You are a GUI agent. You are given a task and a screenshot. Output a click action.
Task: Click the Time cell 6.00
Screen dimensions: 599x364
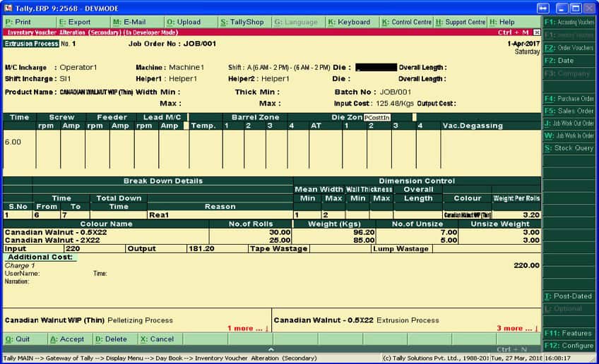coord(13,142)
